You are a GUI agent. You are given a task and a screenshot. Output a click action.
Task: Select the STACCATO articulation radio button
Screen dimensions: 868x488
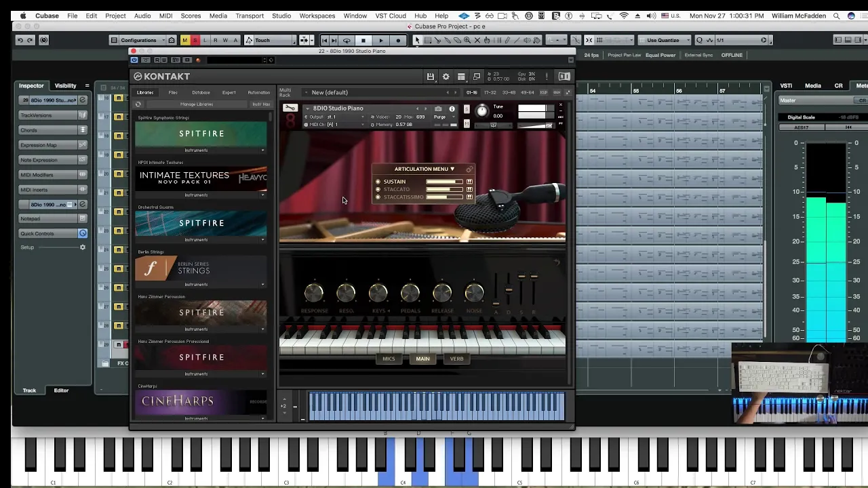click(x=378, y=189)
